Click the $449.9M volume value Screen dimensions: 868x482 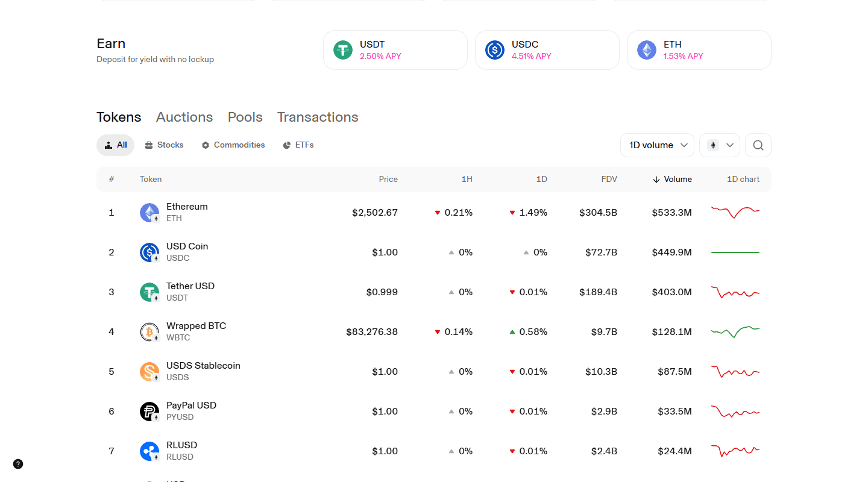pyautogui.click(x=671, y=252)
